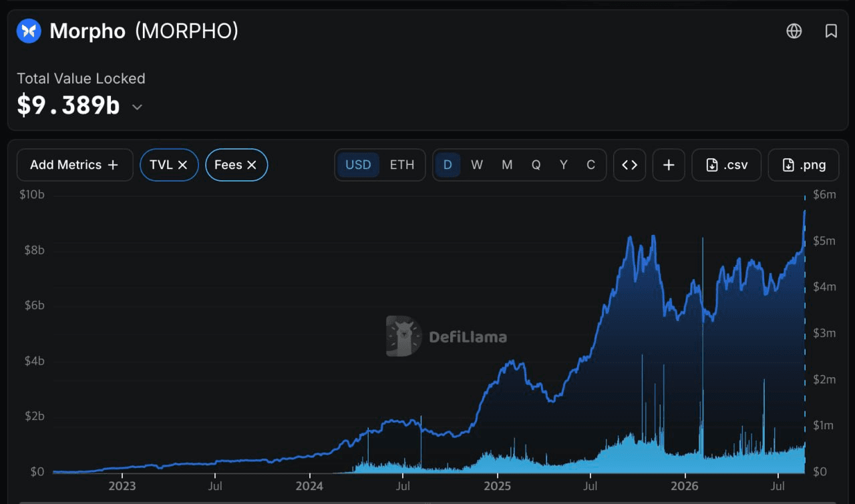This screenshot has width=855, height=504.
Task: Select the yearly Y interval
Action: pyautogui.click(x=564, y=165)
